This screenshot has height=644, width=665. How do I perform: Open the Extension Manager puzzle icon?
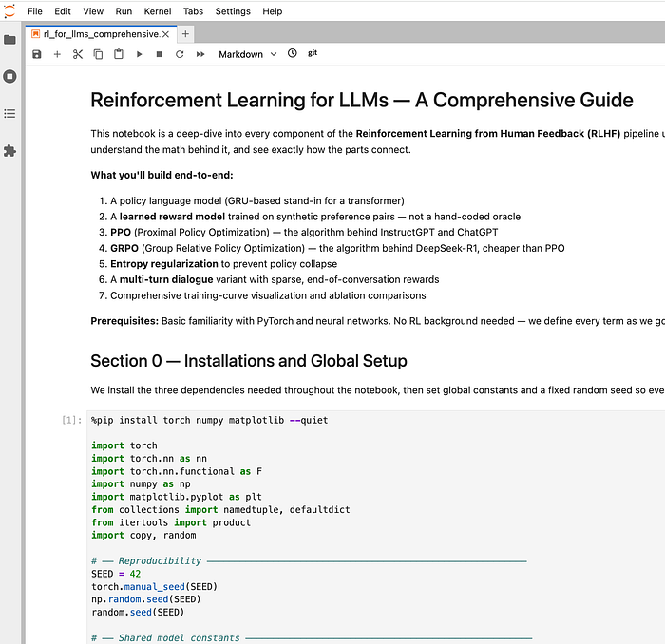pos(9,150)
